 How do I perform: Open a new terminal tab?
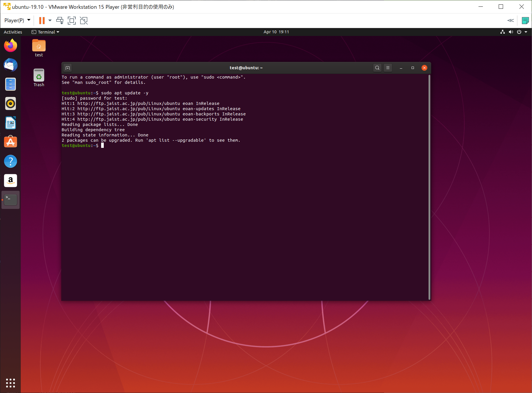(x=68, y=68)
